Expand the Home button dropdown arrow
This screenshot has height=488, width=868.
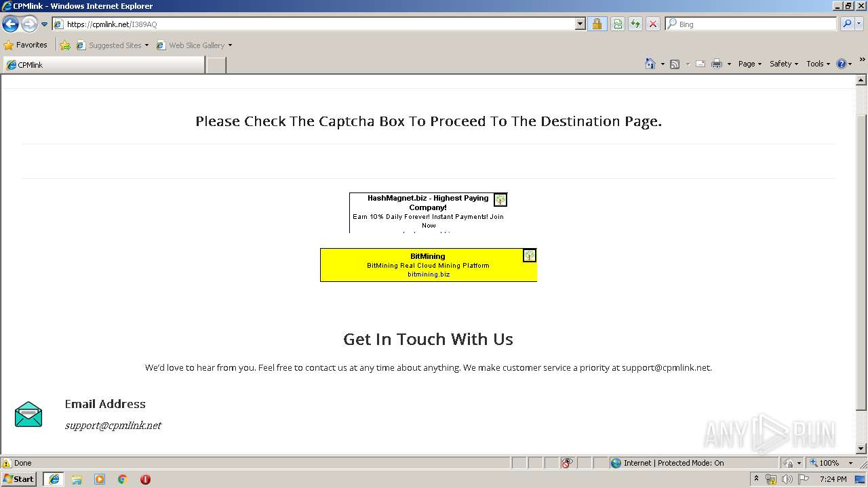pyautogui.click(x=663, y=64)
